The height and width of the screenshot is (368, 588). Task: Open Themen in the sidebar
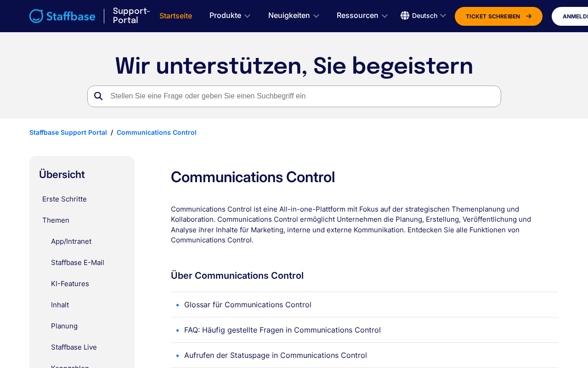click(56, 220)
